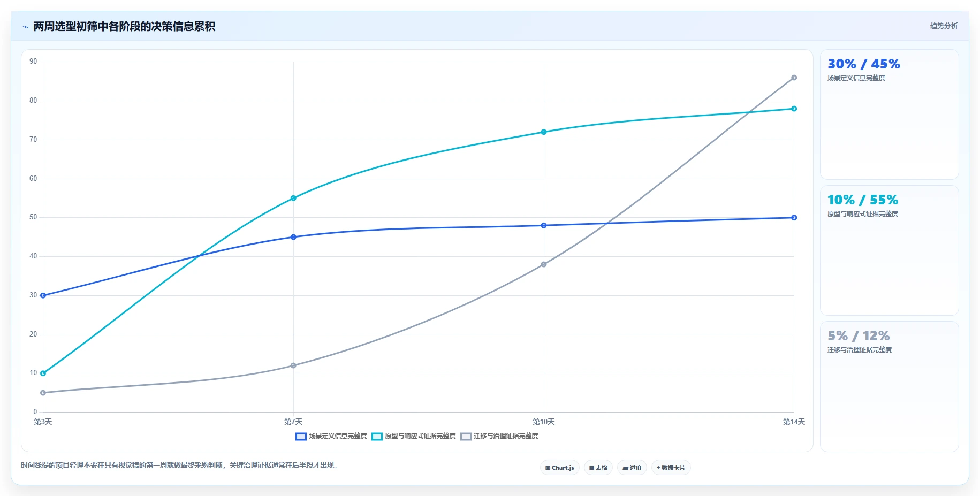Click the 0 y-axis label
The height and width of the screenshot is (496, 980).
pyautogui.click(x=35, y=412)
